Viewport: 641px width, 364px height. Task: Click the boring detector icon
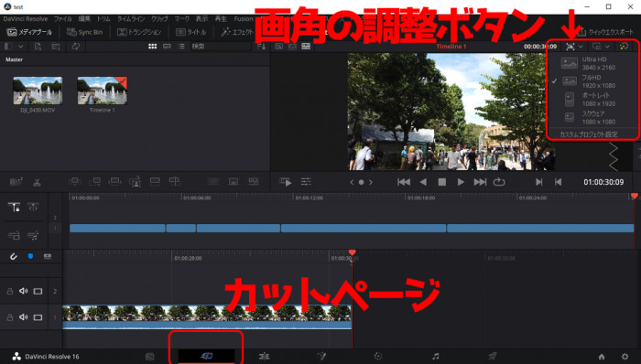(16, 182)
